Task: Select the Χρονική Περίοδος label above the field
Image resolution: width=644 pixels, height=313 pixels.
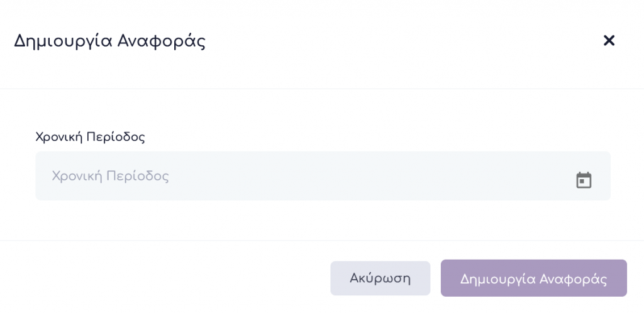Action: tap(90, 136)
